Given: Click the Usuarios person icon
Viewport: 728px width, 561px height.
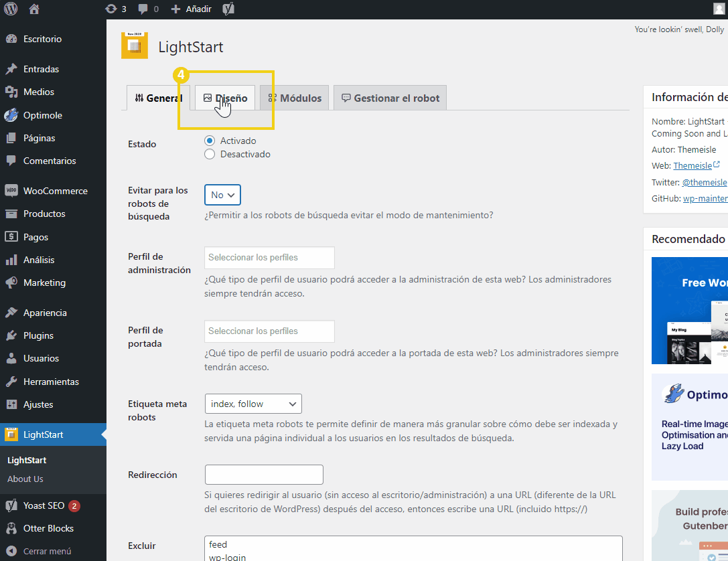Looking at the screenshot, I should pyautogui.click(x=11, y=358).
